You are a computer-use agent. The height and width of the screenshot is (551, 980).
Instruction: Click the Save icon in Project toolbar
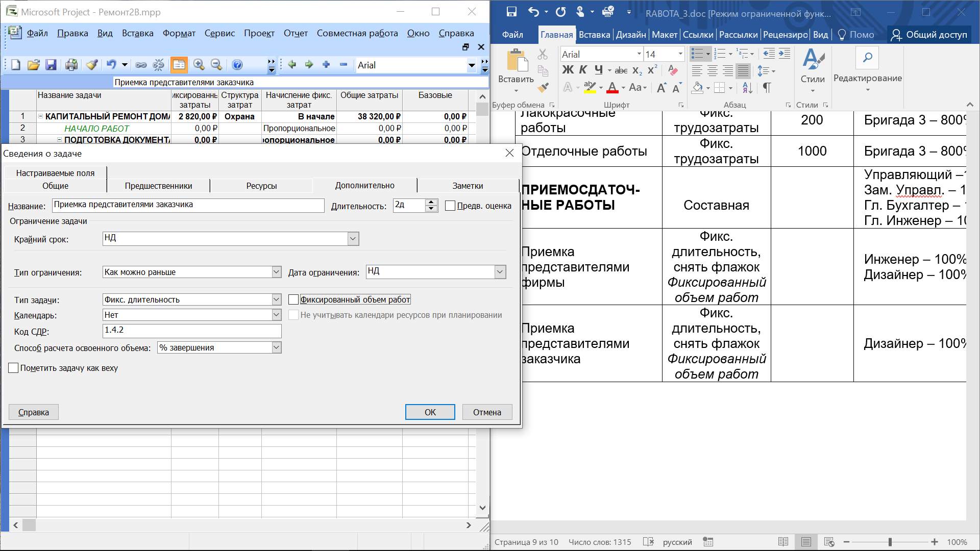point(51,65)
